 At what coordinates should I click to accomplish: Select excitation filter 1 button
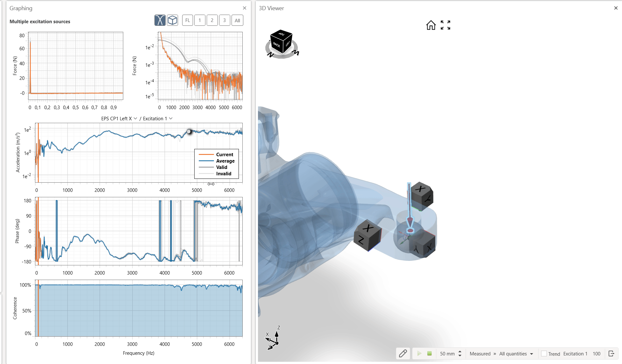click(x=200, y=20)
